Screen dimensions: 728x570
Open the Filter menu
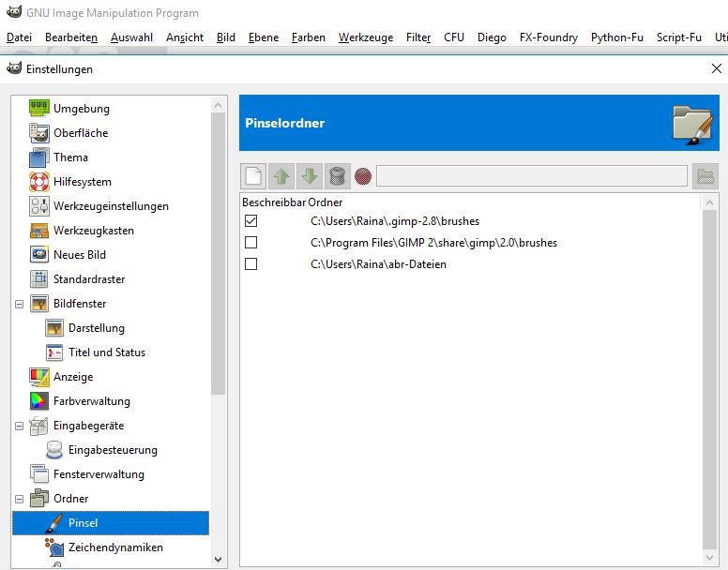coord(418,37)
